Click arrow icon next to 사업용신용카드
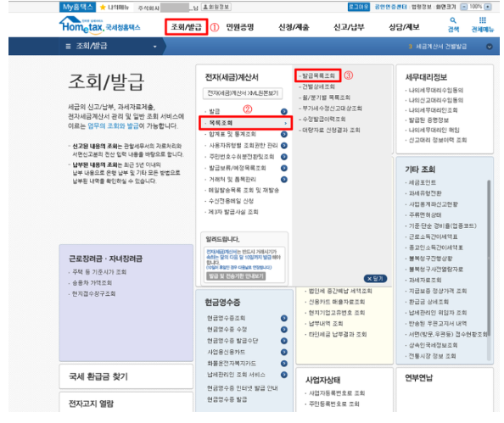 point(284,352)
